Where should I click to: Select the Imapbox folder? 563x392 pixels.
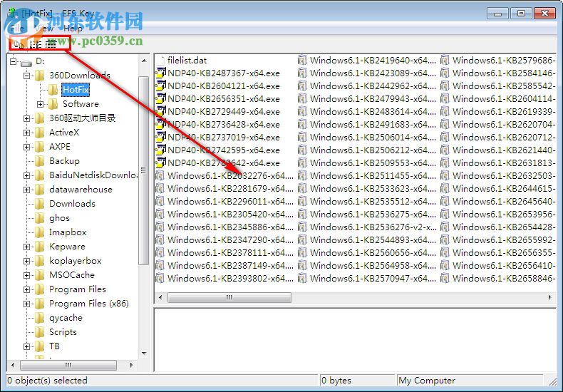[x=68, y=232]
